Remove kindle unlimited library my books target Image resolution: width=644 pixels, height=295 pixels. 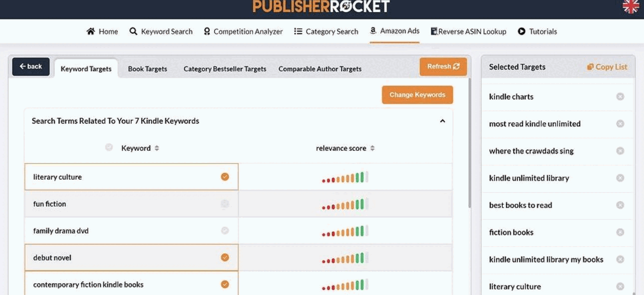tap(620, 260)
